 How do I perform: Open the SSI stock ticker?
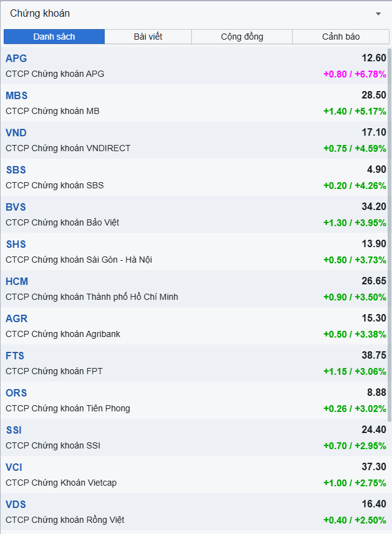click(x=14, y=430)
